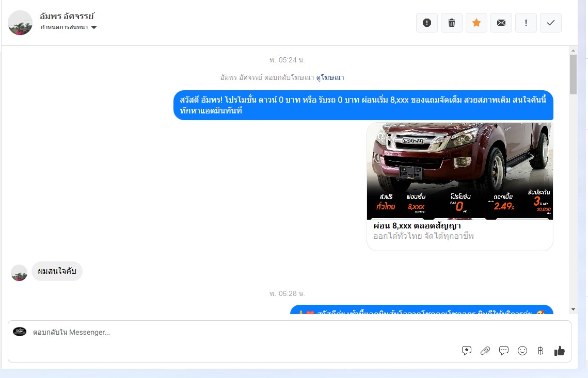Screen dimensions: 588x378
Task: Request payment with Baht icon
Action: (x=541, y=351)
